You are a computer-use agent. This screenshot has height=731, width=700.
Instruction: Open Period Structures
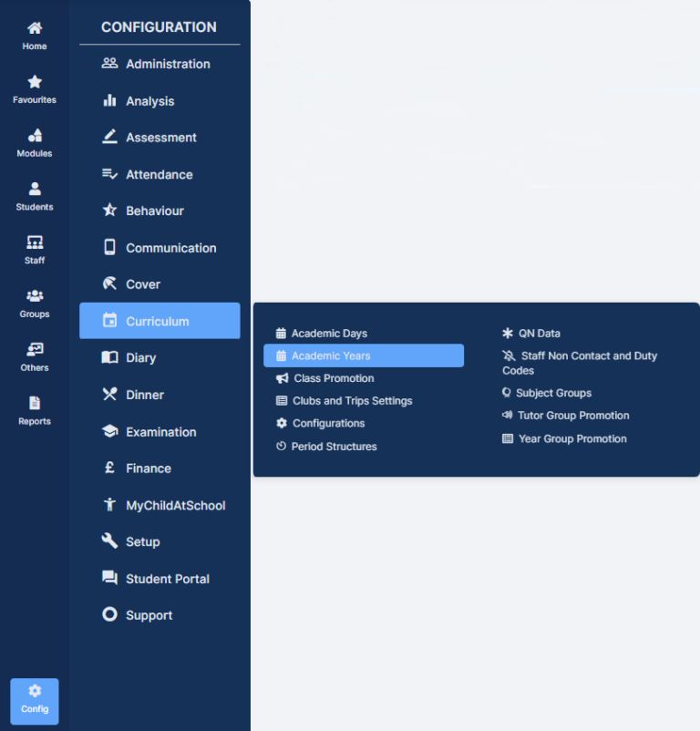[364, 447]
